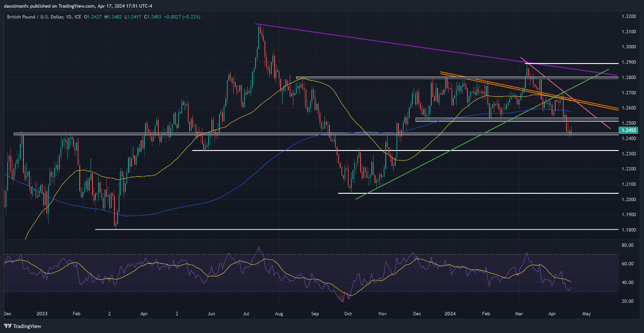The height and width of the screenshot is (333, 644).
Task: Click the 1.2500 price axis label
Action: 629,123
